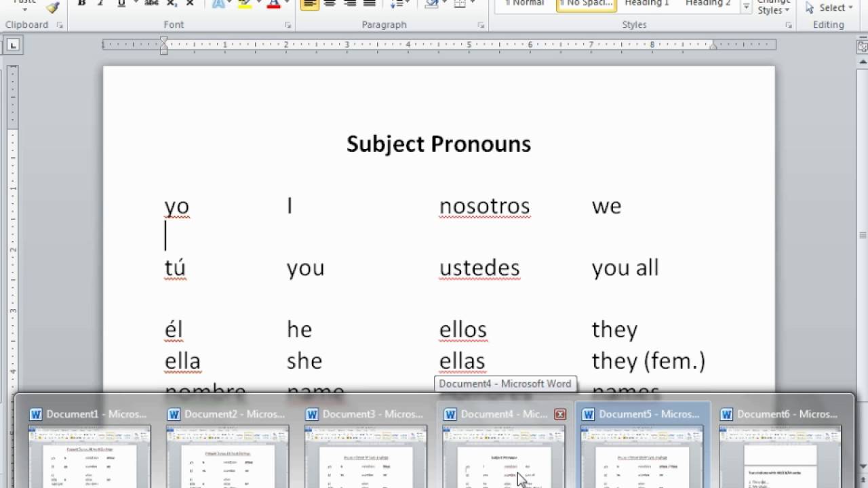Justify the paragraph text
This screenshot has height=488, width=868.
pyautogui.click(x=370, y=3)
